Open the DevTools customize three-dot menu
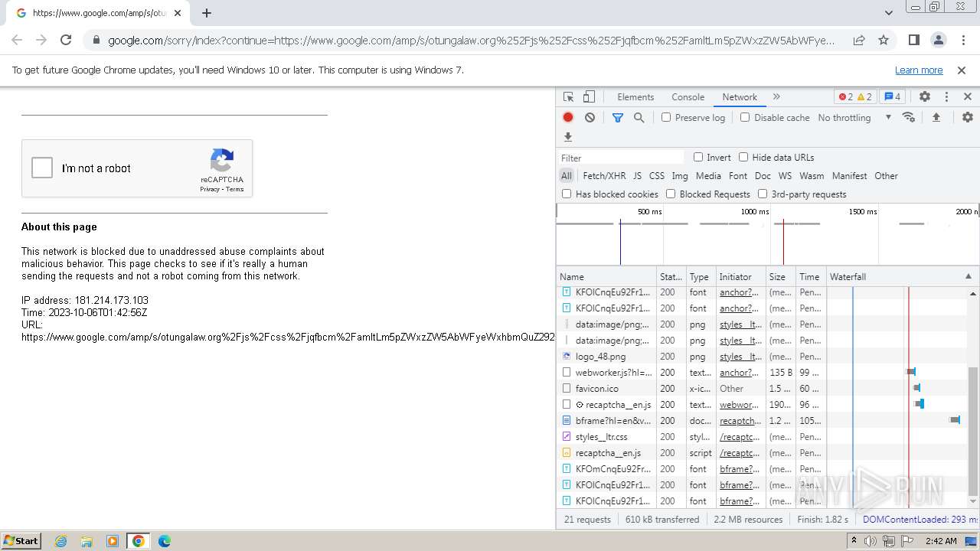Image resolution: width=980 pixels, height=551 pixels. point(946,97)
